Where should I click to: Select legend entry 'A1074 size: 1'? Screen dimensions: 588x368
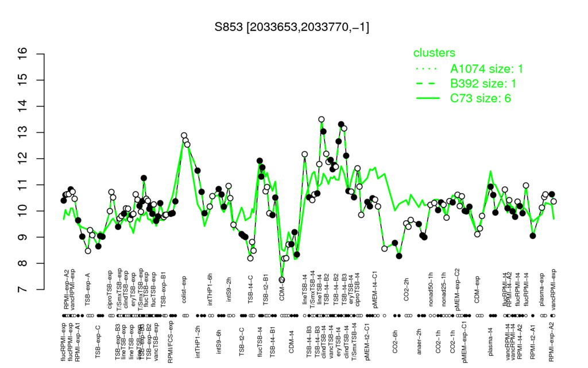(486, 69)
